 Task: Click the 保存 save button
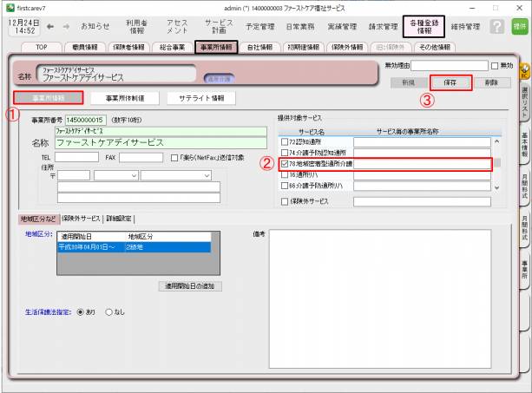(x=463, y=82)
